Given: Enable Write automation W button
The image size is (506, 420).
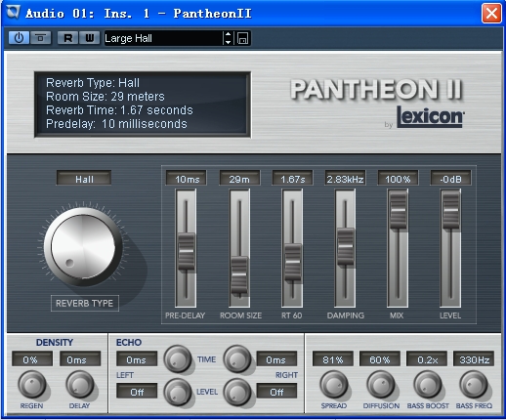Looking at the screenshot, I should pos(89,38).
